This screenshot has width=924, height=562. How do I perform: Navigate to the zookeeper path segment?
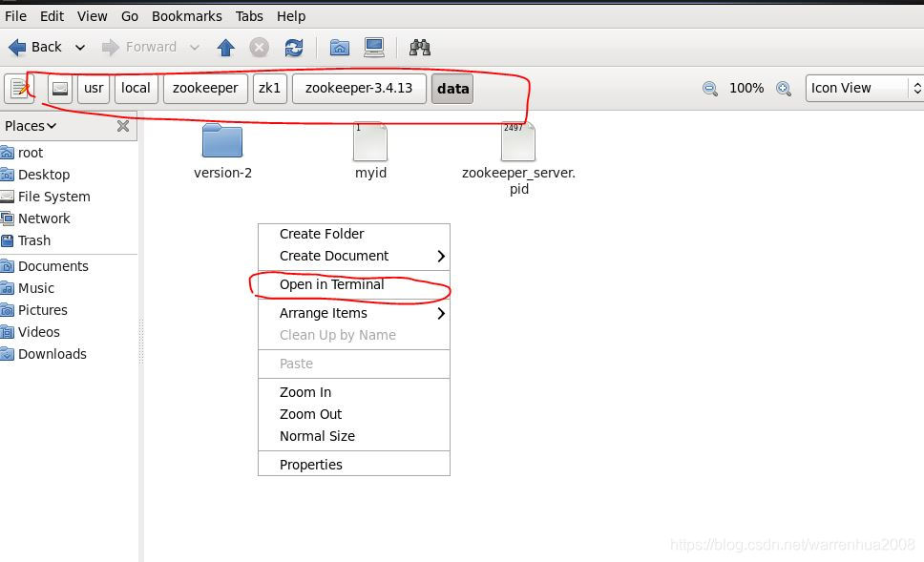point(205,89)
